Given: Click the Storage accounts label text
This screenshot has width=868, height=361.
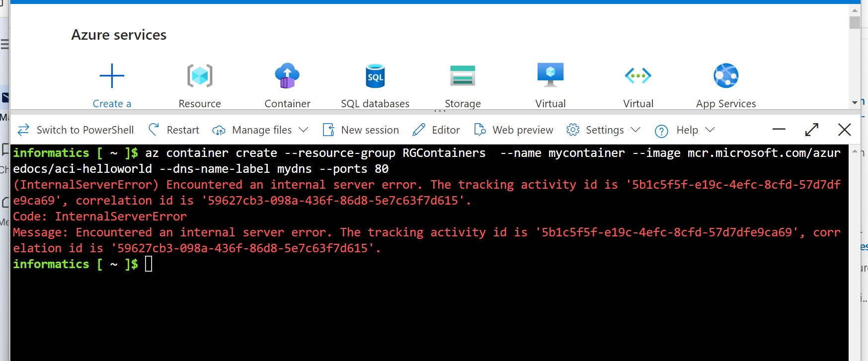Looking at the screenshot, I should 463,103.
